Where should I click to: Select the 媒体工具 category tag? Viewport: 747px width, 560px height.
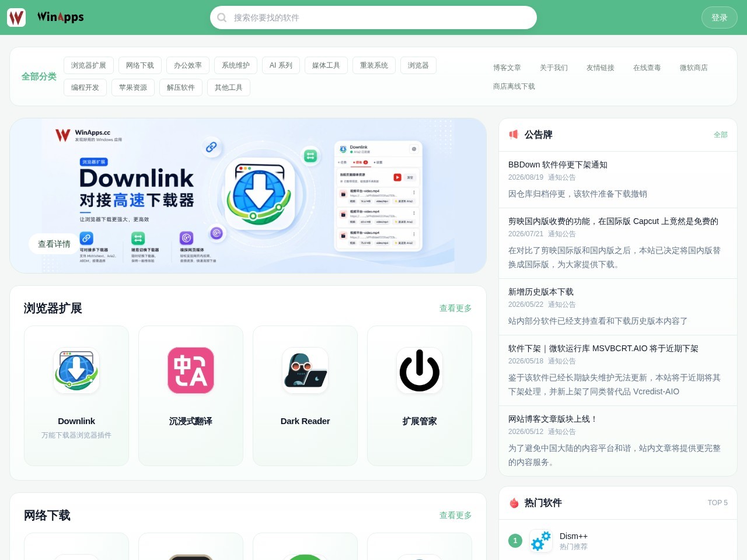pos(326,65)
